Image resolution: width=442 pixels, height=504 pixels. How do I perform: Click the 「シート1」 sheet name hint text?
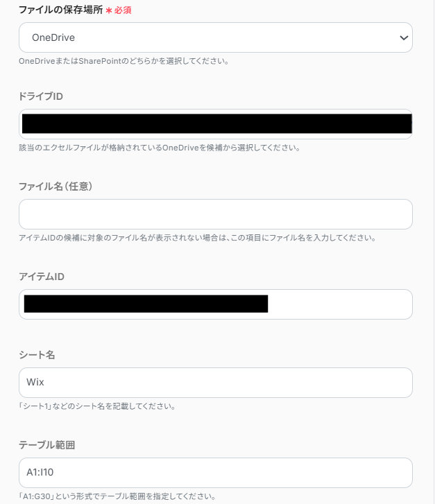96,406
